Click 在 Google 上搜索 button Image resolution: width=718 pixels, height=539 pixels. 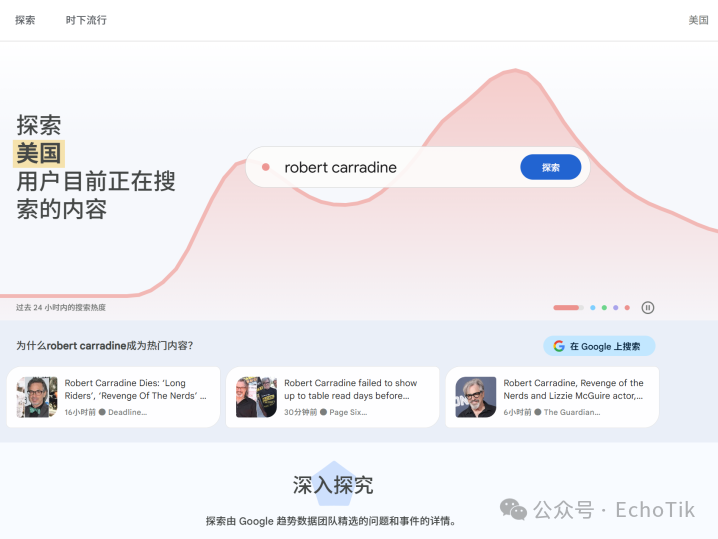point(599,346)
